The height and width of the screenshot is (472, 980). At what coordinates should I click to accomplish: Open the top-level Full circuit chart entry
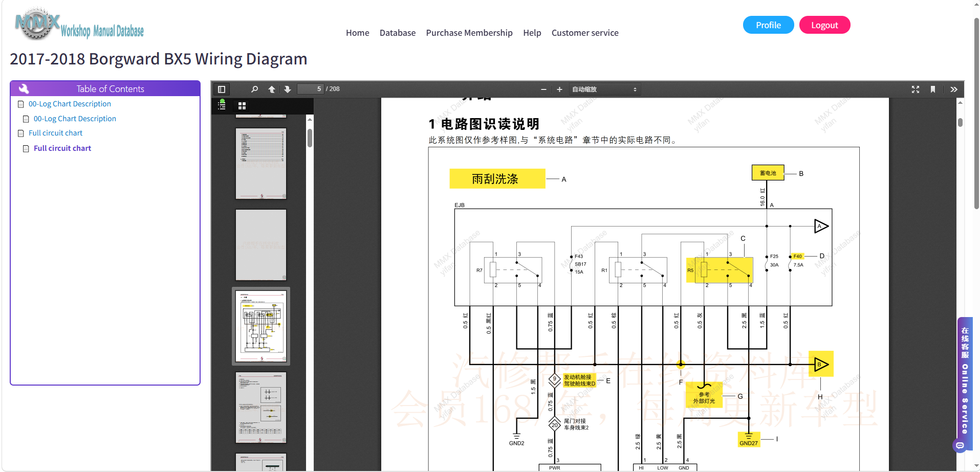click(55, 133)
